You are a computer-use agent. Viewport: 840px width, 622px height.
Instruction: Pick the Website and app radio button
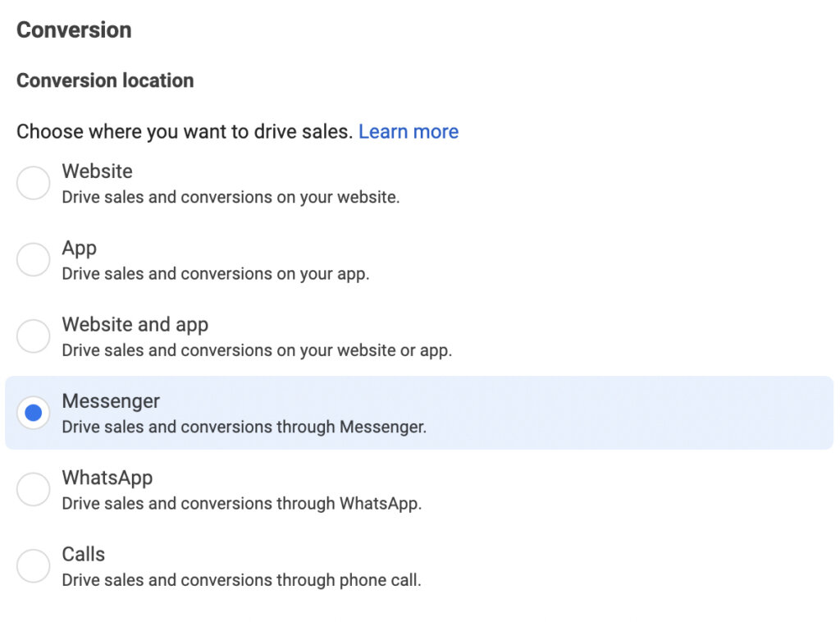pyautogui.click(x=34, y=336)
